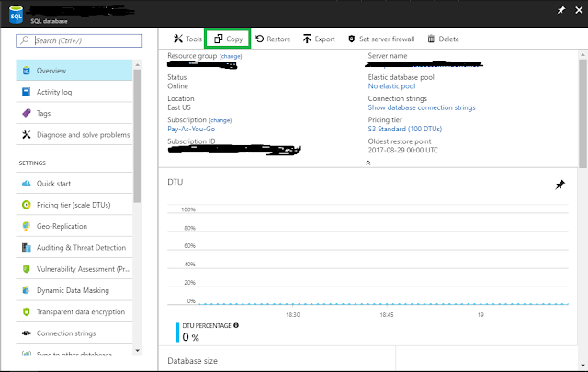This screenshot has height=372, width=588.
Task: Pin the DTU chart
Action: pos(560,185)
